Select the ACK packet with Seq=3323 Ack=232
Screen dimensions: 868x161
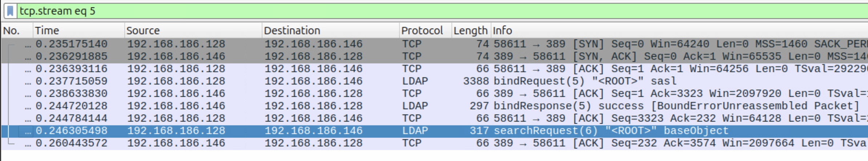[363, 118]
